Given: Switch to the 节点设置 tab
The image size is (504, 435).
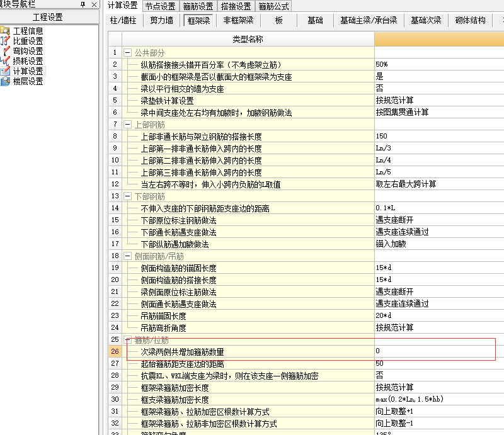Looking at the screenshot, I should click(x=160, y=6).
